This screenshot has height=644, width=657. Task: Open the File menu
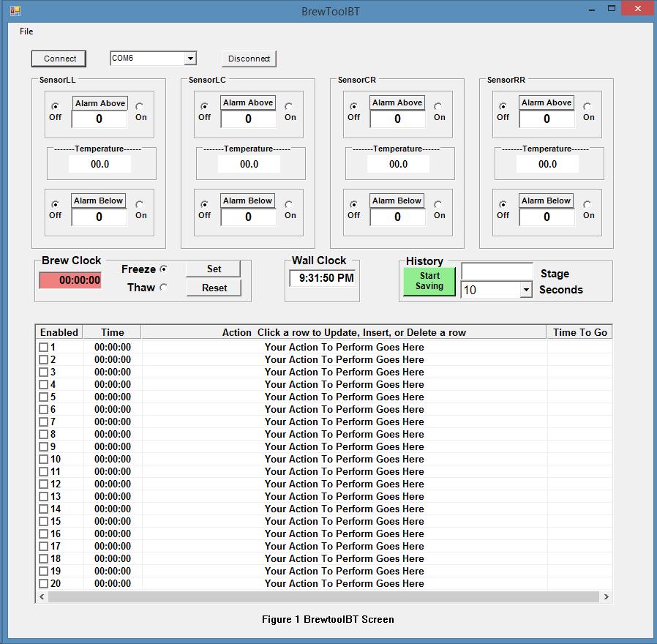click(26, 31)
